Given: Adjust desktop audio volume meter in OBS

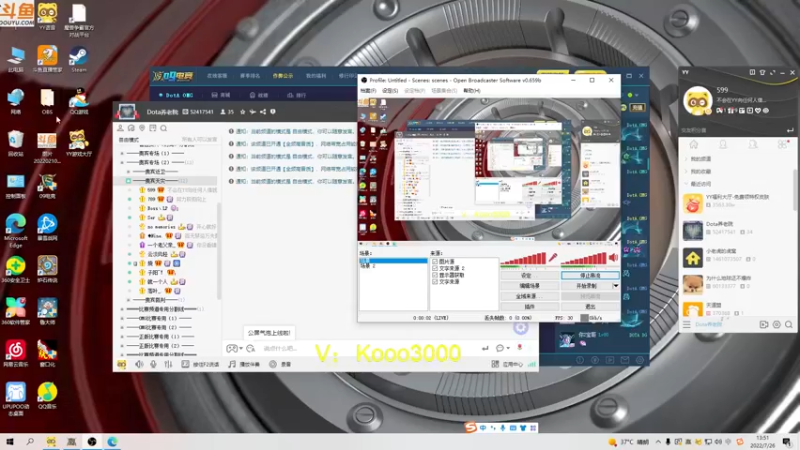Looking at the screenshot, I should click(x=584, y=259).
